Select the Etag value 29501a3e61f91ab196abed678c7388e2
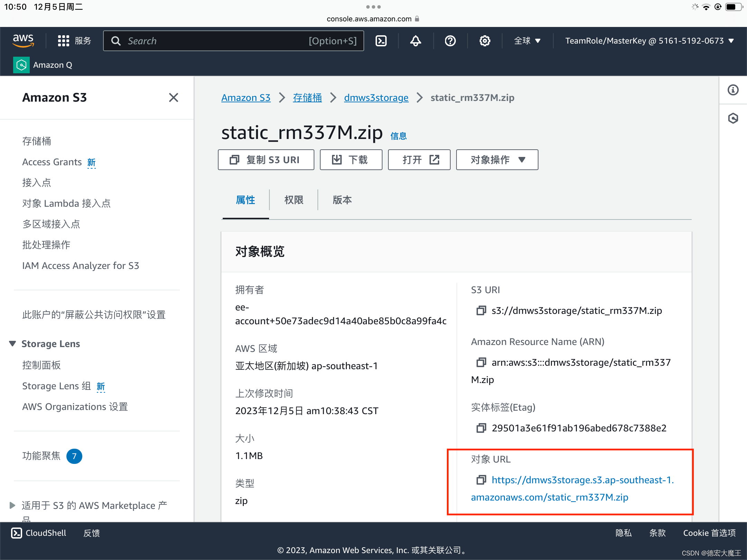The height and width of the screenshot is (560, 747). click(579, 428)
